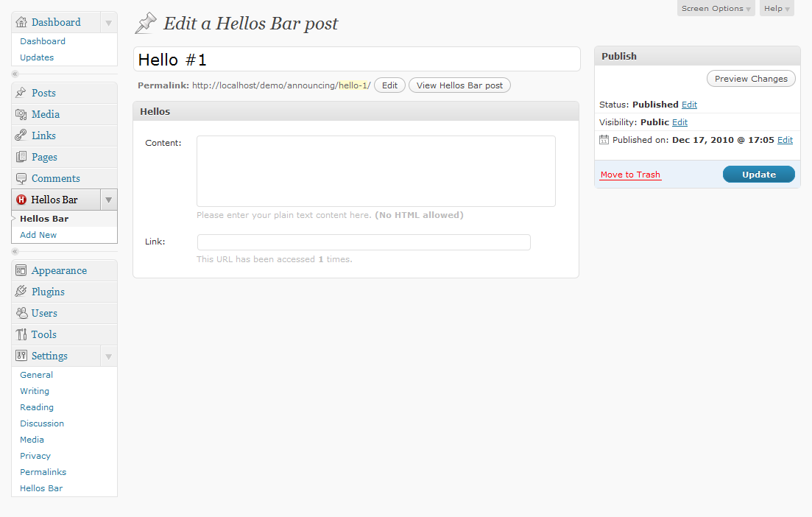Image resolution: width=812 pixels, height=517 pixels.
Task: Open the Posts menu
Action: pos(43,94)
